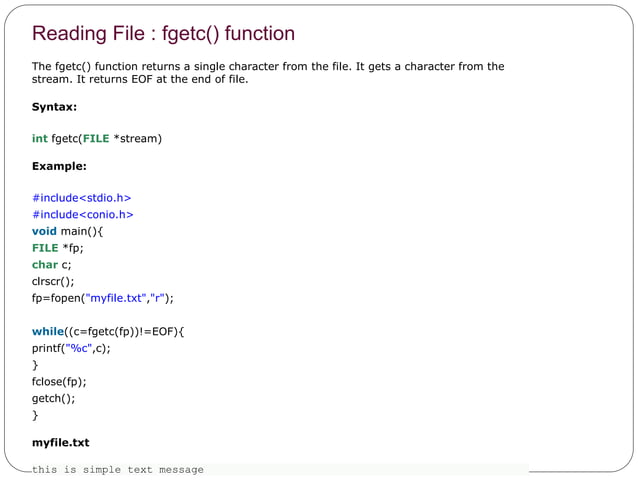Click the "fclose(fp);" code line
Screen dimensions: 638x493
(x=59, y=381)
